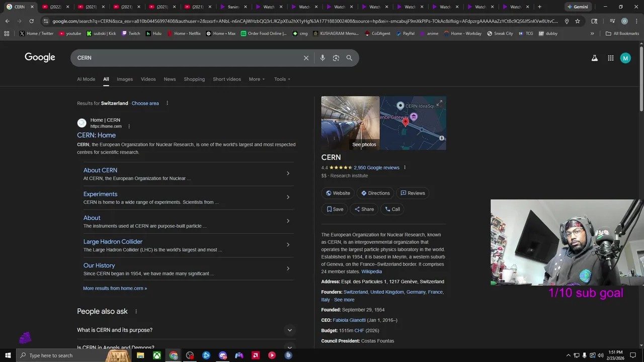Open more options for Home | CERN result

pyautogui.click(x=129, y=126)
